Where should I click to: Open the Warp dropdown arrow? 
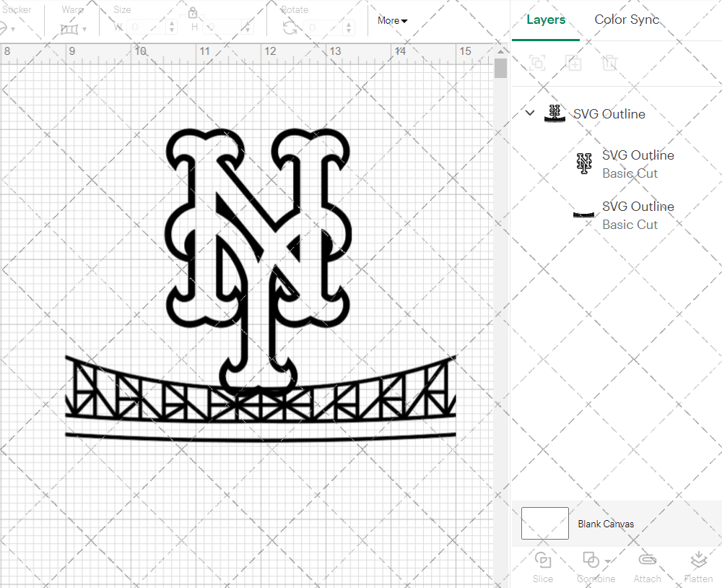[85, 30]
